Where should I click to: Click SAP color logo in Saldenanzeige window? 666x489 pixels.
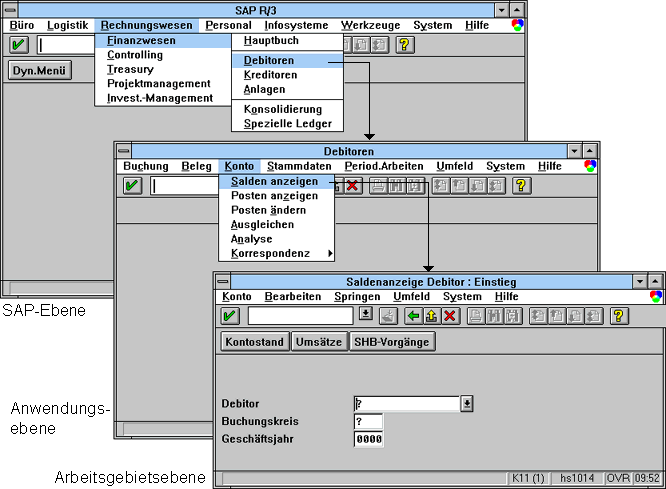[x=656, y=297]
